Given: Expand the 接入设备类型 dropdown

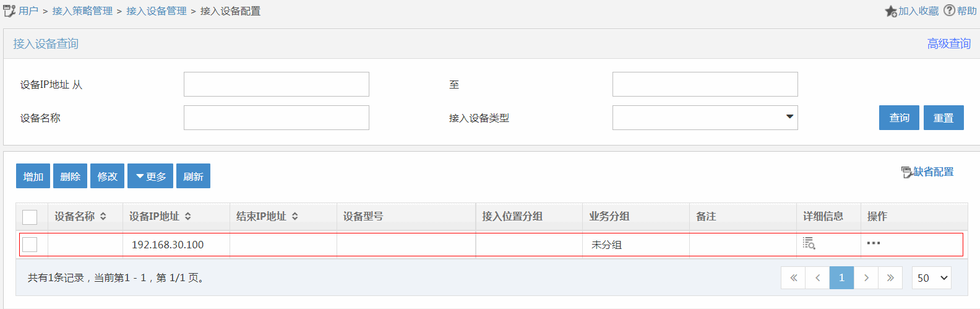Looking at the screenshot, I should 705,118.
